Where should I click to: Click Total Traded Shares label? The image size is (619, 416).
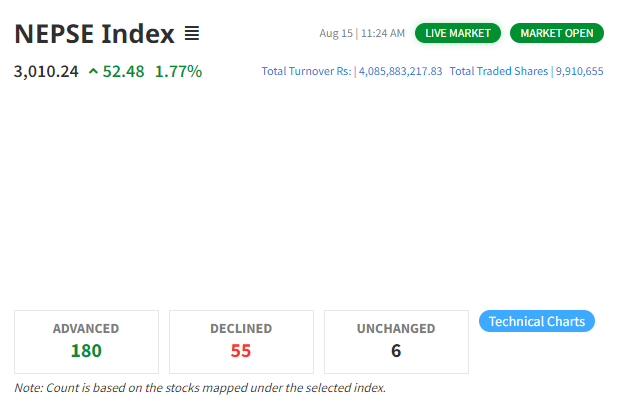[x=499, y=71]
